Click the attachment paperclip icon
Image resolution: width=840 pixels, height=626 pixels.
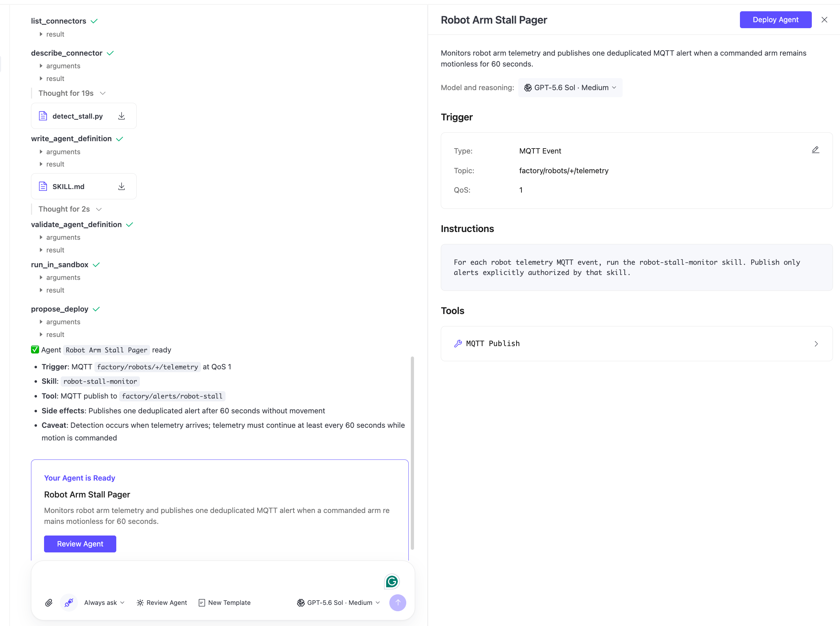coord(49,602)
